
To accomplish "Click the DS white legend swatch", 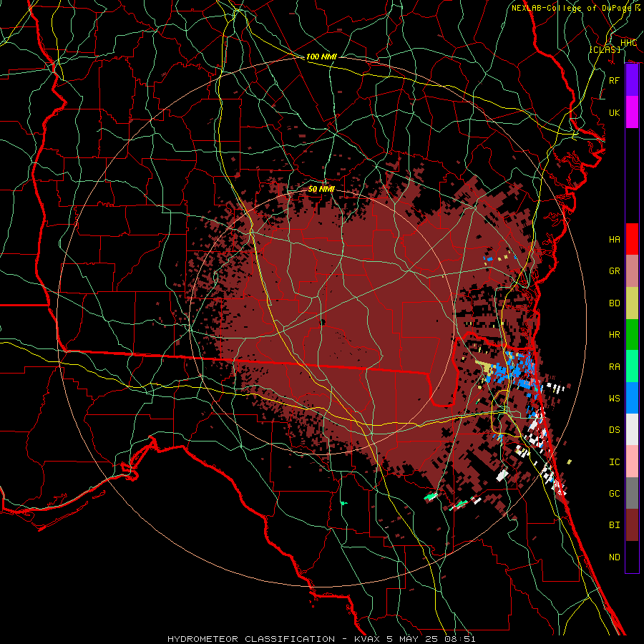I will [632, 429].
